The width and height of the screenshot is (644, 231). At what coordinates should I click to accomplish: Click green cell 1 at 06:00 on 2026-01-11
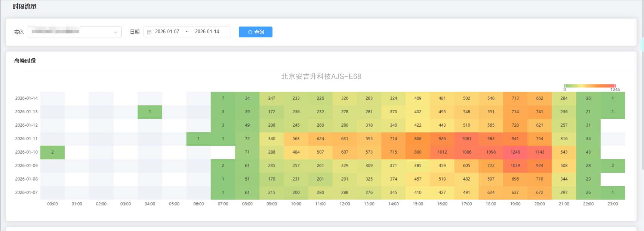coord(198,139)
